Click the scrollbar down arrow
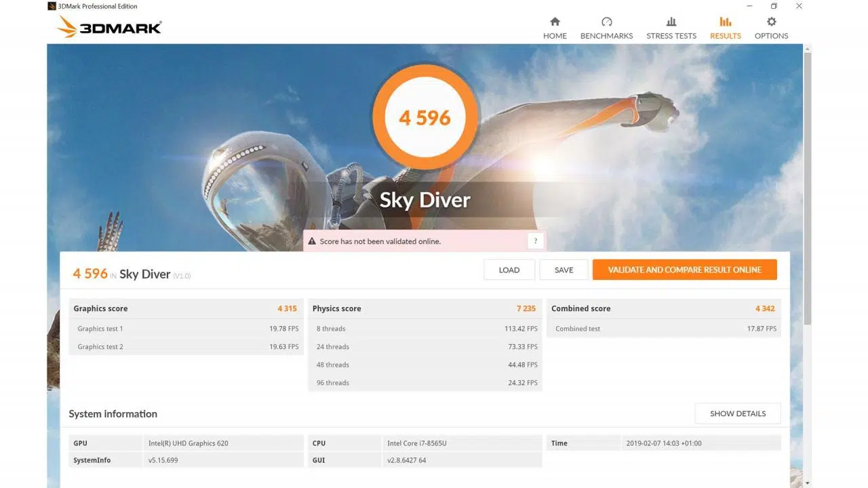 pyautogui.click(x=807, y=483)
